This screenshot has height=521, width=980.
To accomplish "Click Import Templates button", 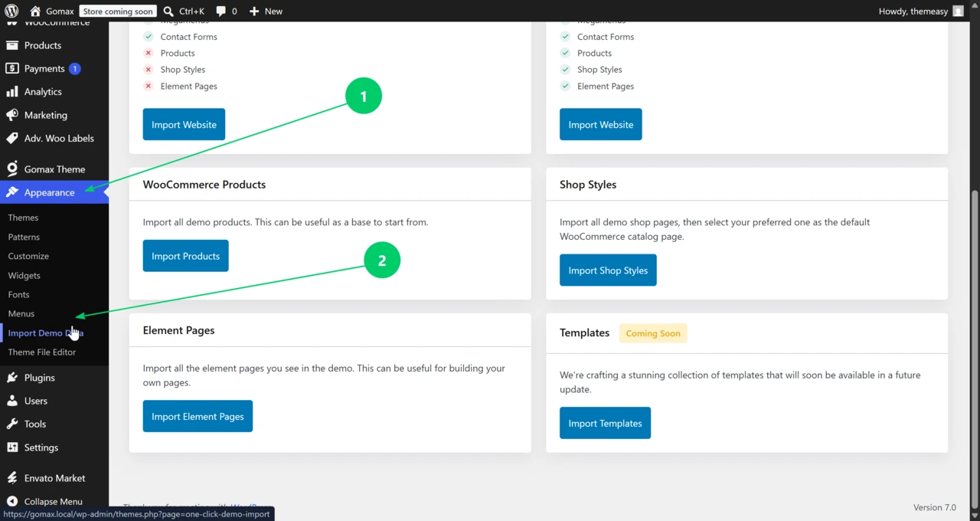I will (605, 423).
